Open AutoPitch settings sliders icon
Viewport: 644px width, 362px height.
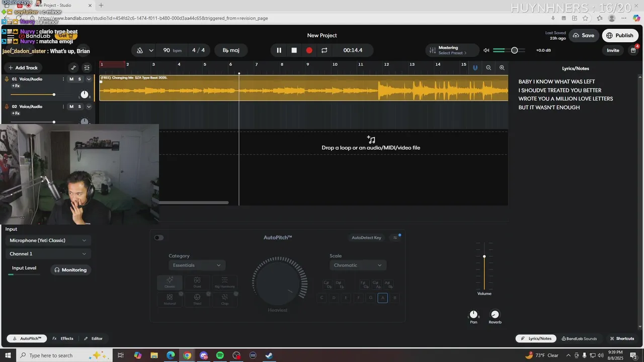[x=395, y=238]
